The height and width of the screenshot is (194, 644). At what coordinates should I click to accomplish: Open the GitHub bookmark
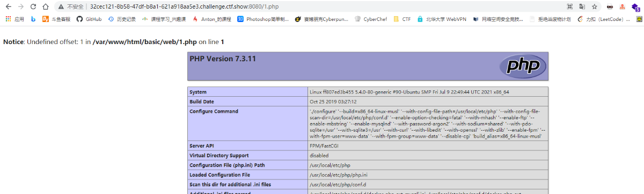pos(89,19)
